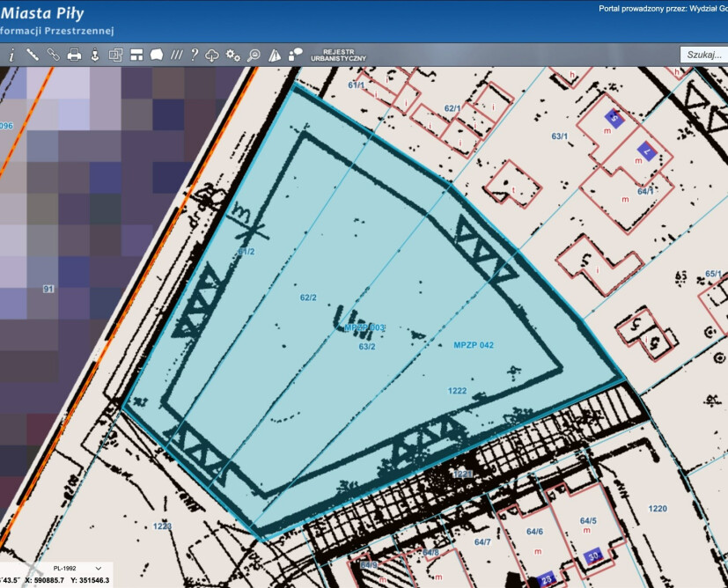Open settings gears icon
Screen dimensions: 728x588
(232, 55)
